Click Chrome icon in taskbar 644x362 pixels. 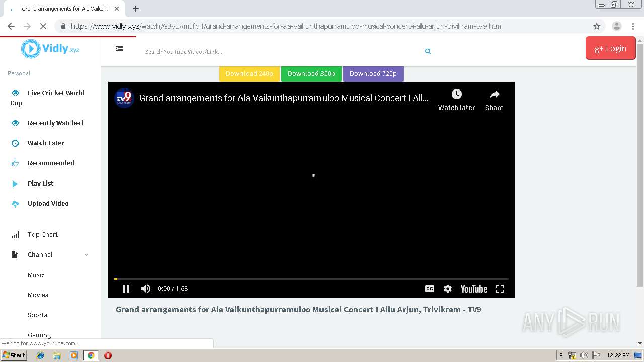[x=91, y=355]
